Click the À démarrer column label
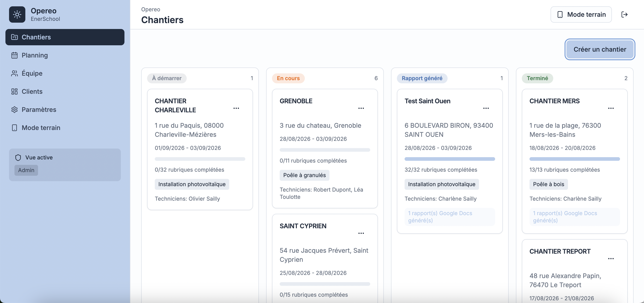 click(x=167, y=78)
